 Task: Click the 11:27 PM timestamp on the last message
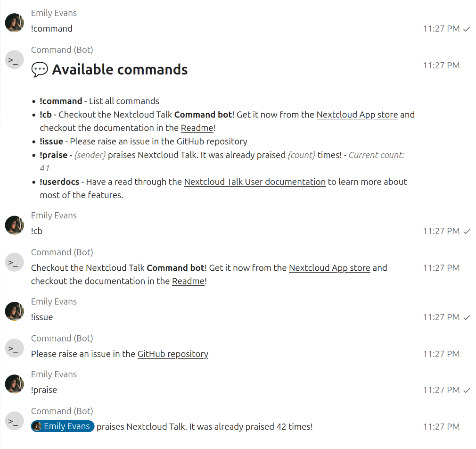[x=441, y=426]
